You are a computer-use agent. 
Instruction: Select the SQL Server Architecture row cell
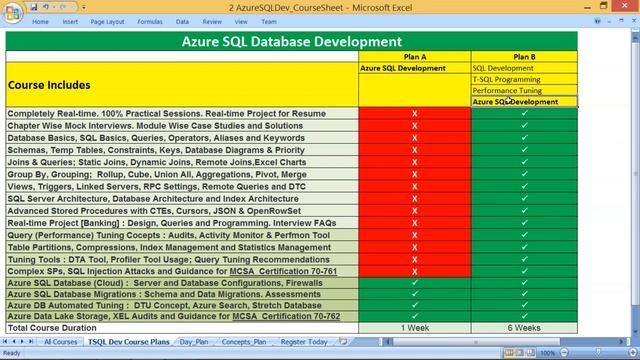click(182, 199)
